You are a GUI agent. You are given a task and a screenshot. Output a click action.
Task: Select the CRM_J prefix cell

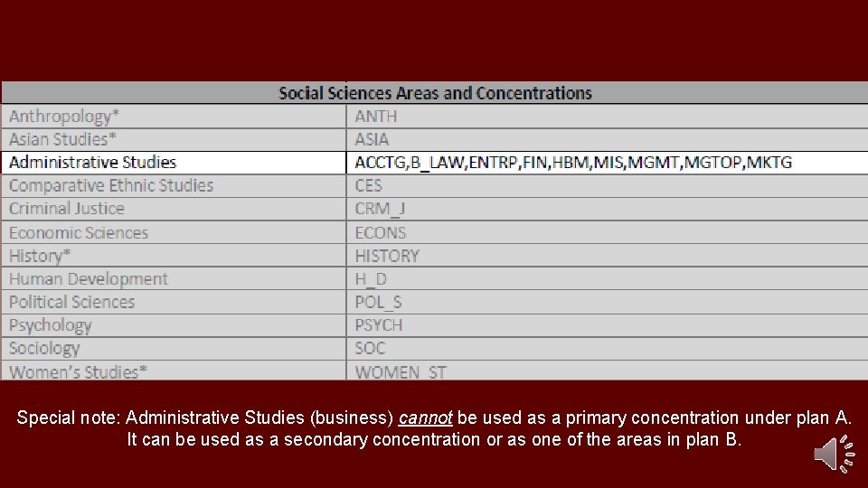tap(380, 209)
